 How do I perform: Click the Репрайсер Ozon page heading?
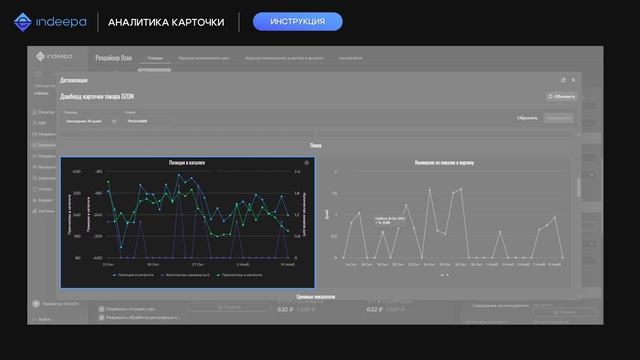coord(113,58)
